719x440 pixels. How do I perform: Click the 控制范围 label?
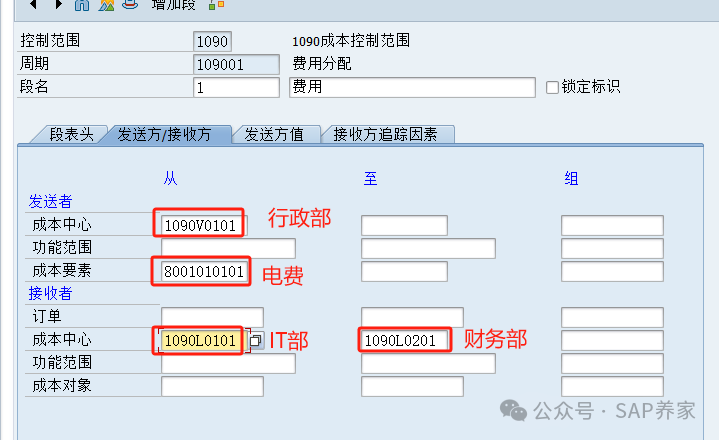click(x=50, y=41)
